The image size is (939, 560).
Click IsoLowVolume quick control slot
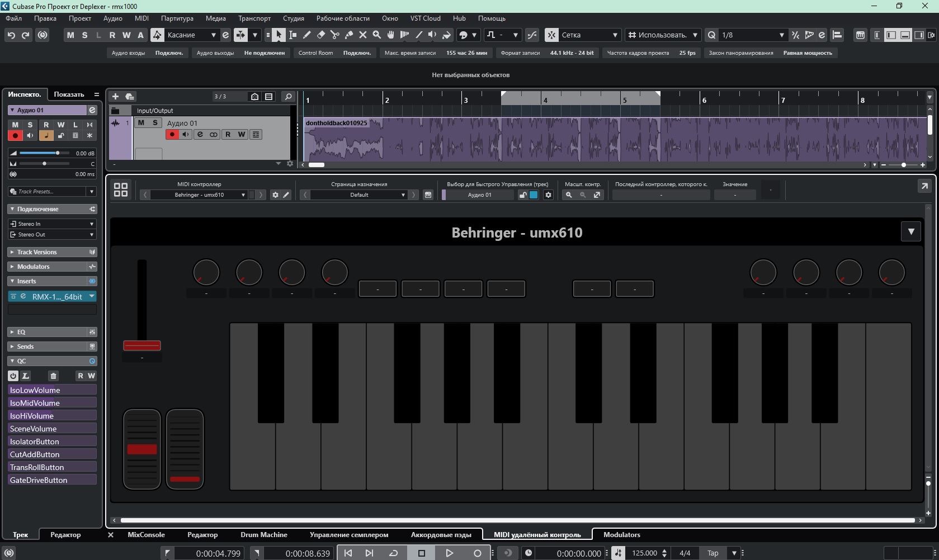(52, 390)
